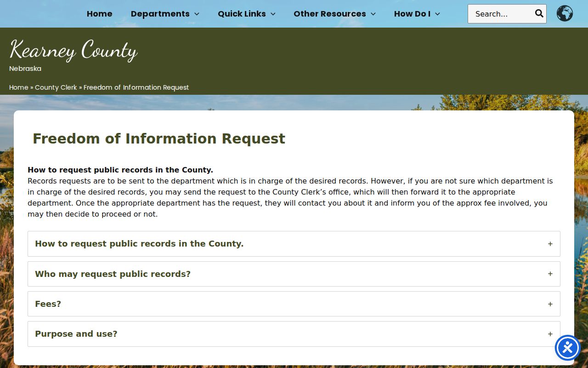This screenshot has height=368, width=588.
Task: Follow the Home breadcrumb link
Action: coord(19,87)
